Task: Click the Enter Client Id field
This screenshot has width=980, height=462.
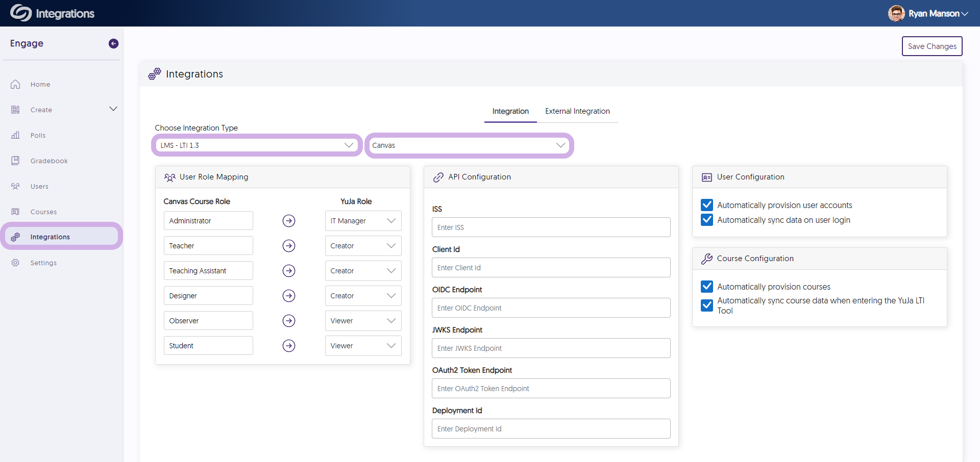Action: tap(551, 268)
